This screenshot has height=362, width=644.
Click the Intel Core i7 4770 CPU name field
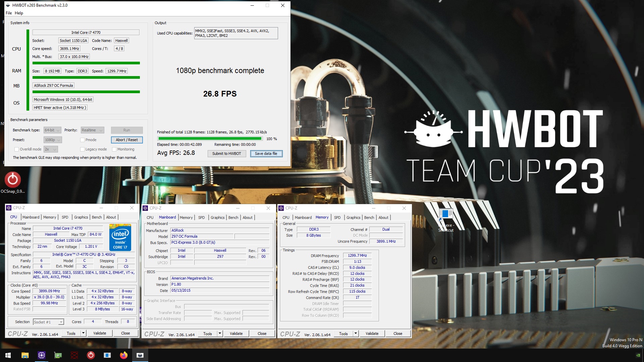pyautogui.click(x=86, y=33)
